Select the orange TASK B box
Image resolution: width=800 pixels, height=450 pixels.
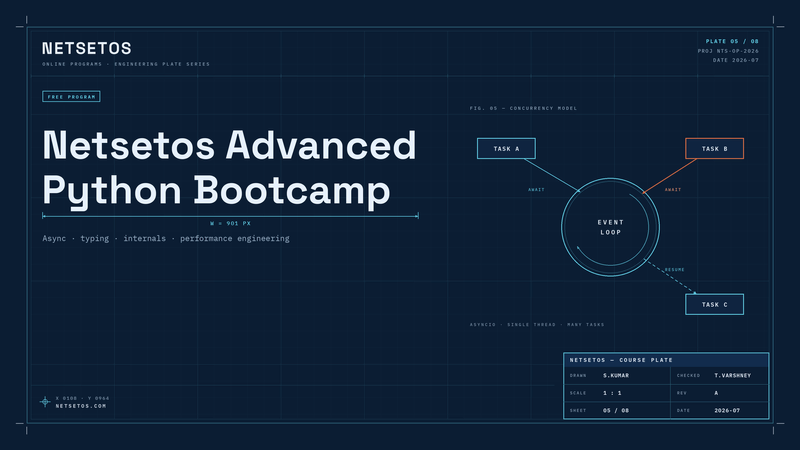pos(714,148)
